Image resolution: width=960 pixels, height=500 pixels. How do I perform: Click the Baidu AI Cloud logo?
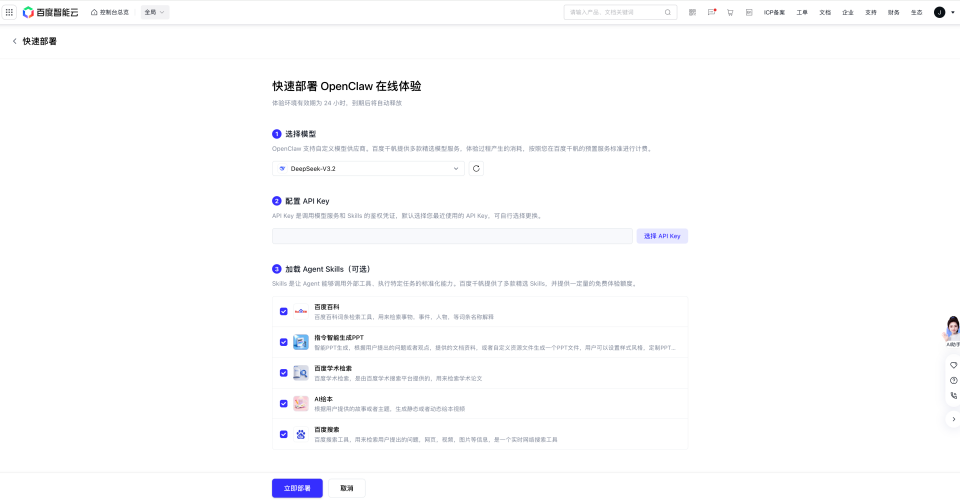(x=51, y=12)
